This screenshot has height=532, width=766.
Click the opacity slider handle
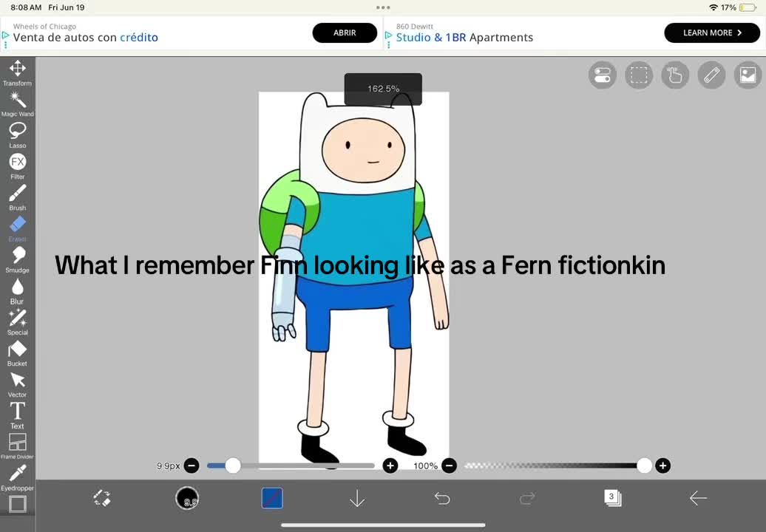[644, 465]
